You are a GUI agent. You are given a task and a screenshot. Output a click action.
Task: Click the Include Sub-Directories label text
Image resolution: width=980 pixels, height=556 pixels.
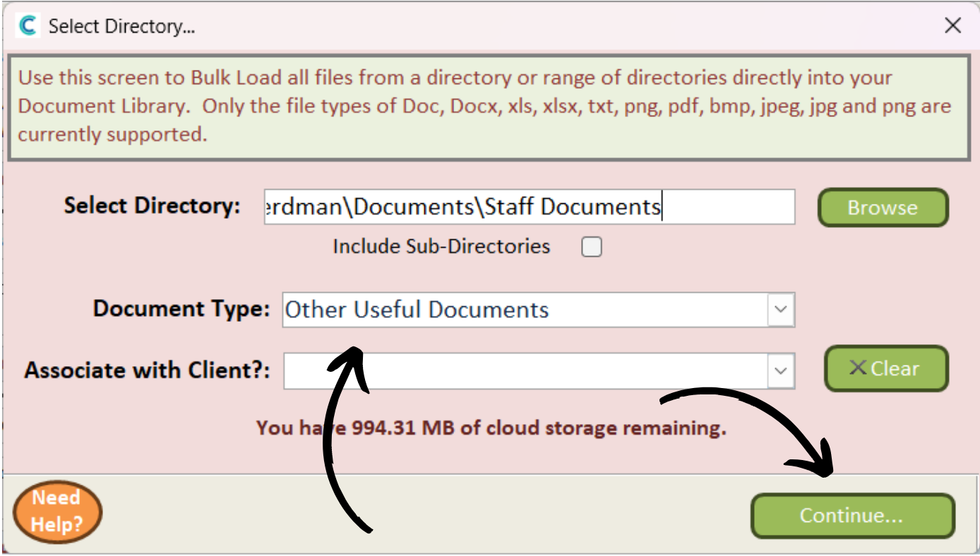[x=441, y=246]
